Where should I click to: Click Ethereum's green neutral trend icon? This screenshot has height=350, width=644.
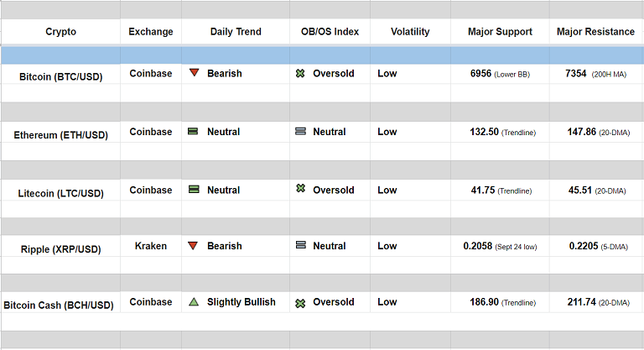click(x=193, y=132)
